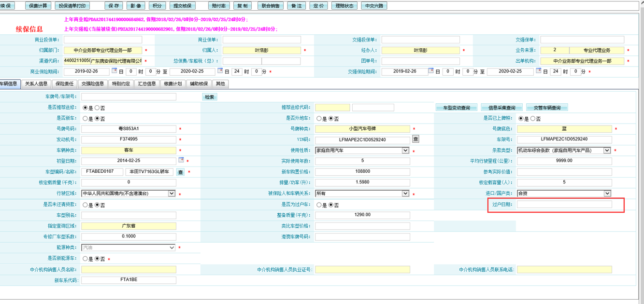Click the 保费计算 button
The width and height of the screenshot is (644, 304).
(x=38, y=6)
